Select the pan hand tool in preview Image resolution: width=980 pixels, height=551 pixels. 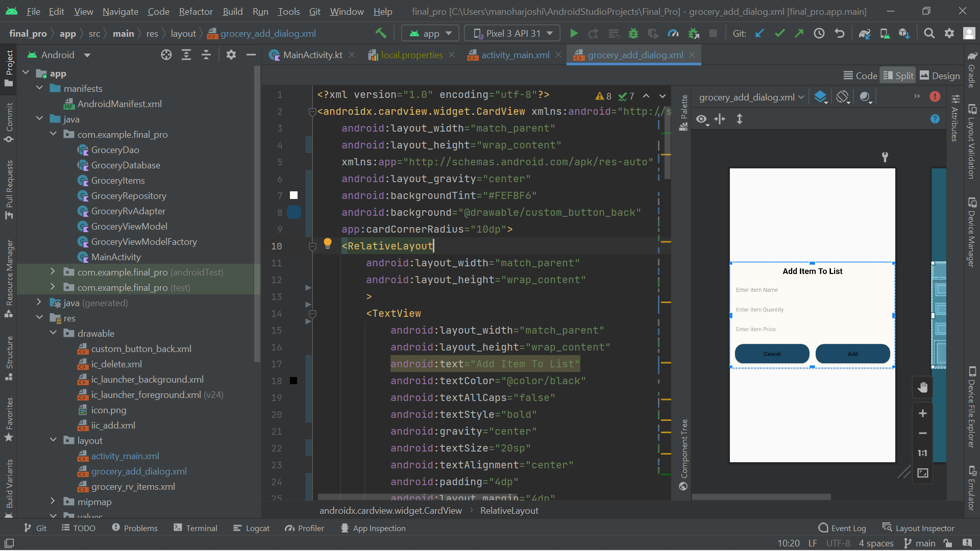[922, 388]
